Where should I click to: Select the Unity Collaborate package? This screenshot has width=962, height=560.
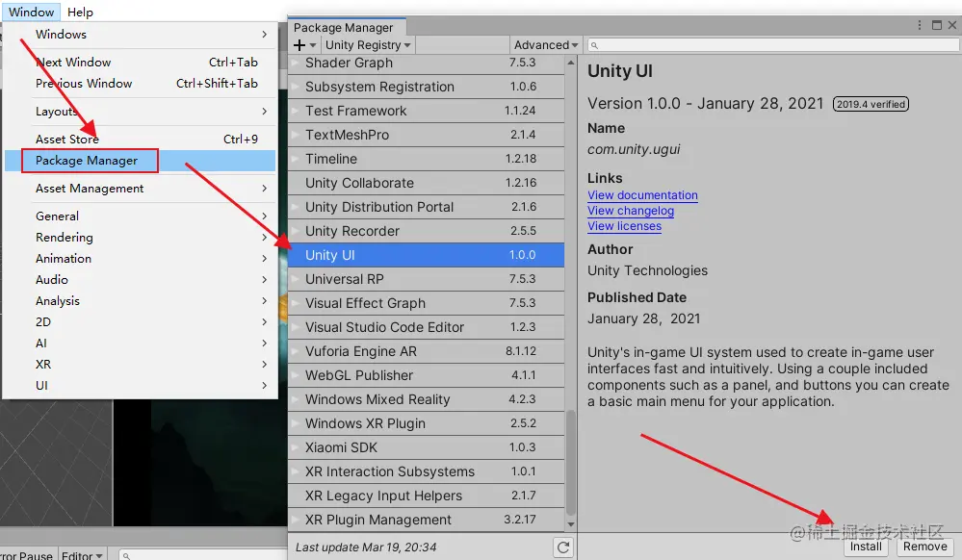pyautogui.click(x=427, y=183)
